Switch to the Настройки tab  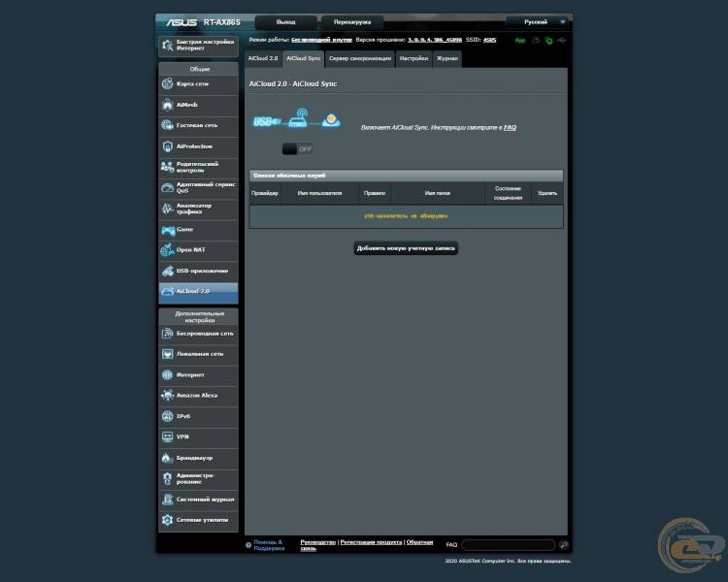(x=414, y=58)
